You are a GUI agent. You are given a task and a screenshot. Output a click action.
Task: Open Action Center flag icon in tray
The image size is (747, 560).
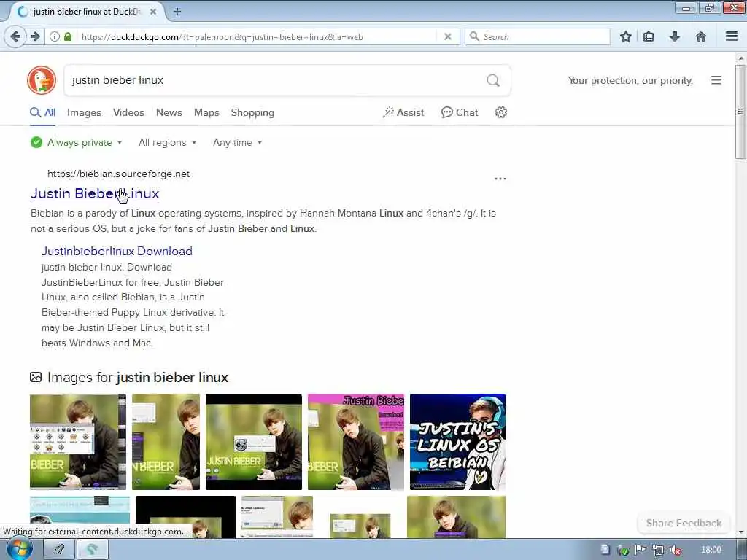tap(640, 550)
